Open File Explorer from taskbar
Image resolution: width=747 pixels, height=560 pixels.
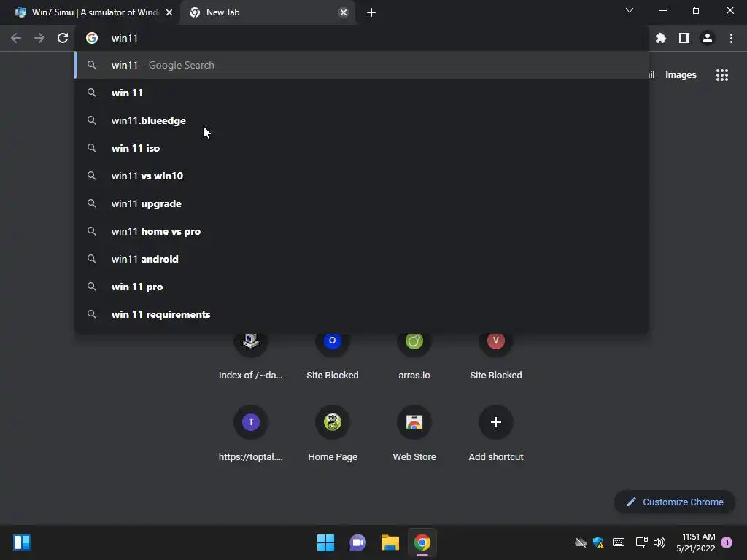pyautogui.click(x=390, y=542)
